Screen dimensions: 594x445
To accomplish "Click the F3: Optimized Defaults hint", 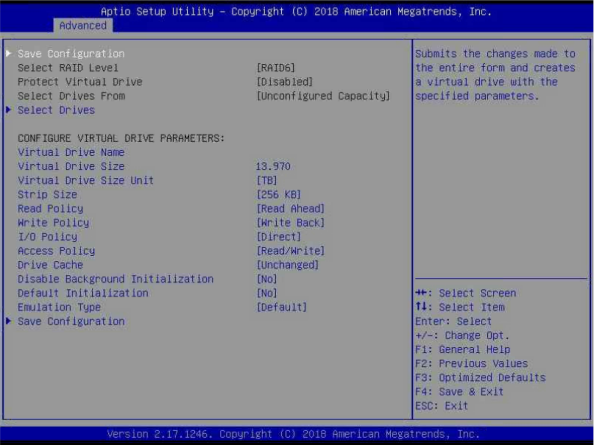I will (481, 378).
